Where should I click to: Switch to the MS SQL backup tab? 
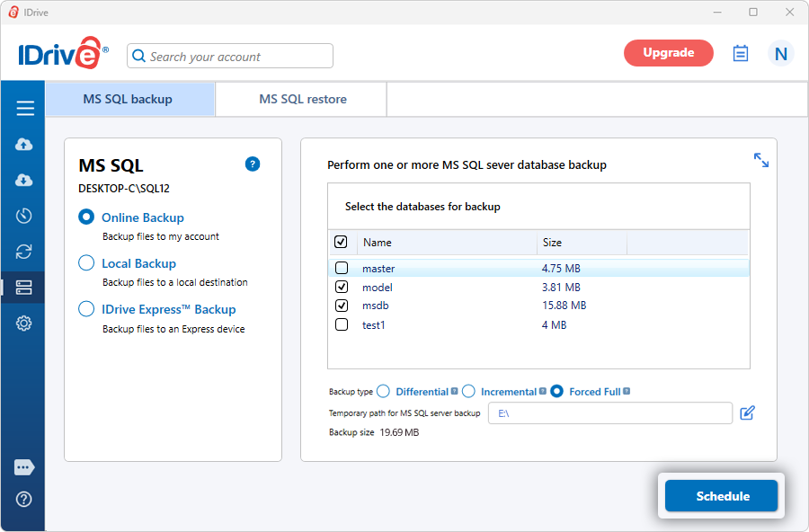130,99
